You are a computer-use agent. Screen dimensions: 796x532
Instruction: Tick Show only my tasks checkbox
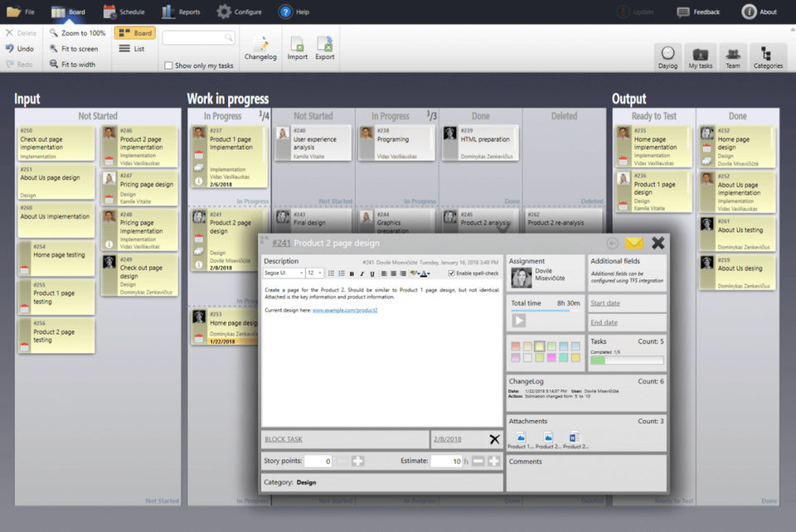pyautogui.click(x=168, y=65)
